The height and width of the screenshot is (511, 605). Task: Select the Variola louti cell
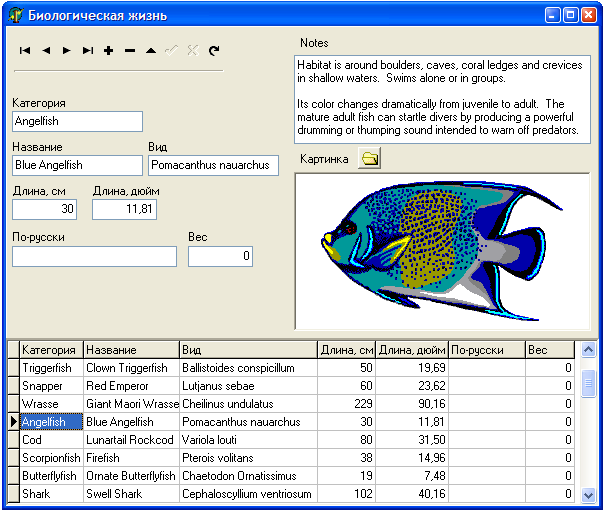tap(248, 440)
